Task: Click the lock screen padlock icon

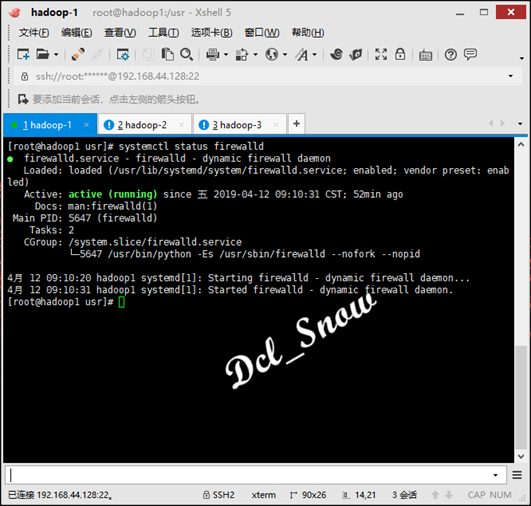Action: click(400, 54)
